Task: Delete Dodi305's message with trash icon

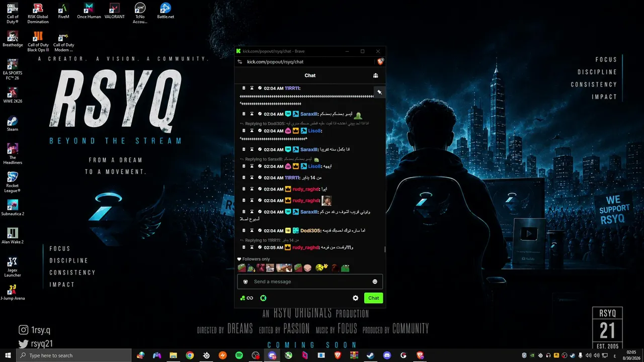Action: (x=244, y=230)
